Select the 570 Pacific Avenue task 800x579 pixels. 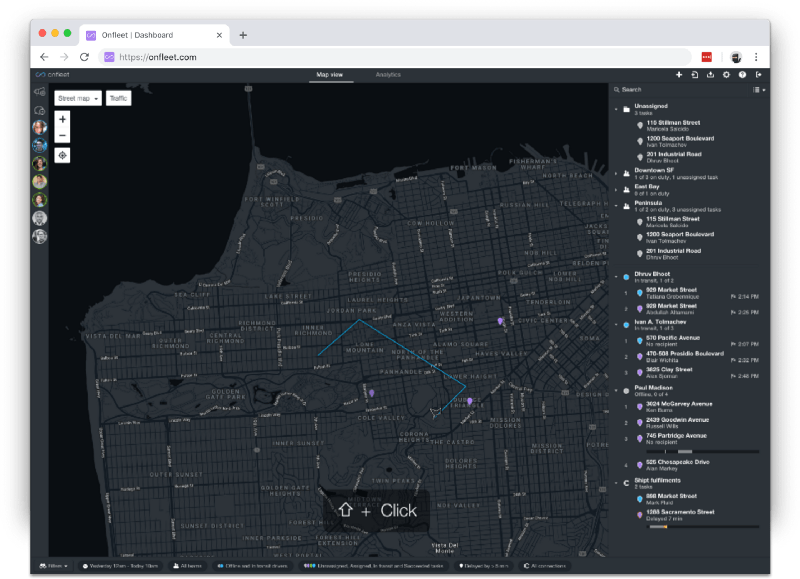click(672, 340)
